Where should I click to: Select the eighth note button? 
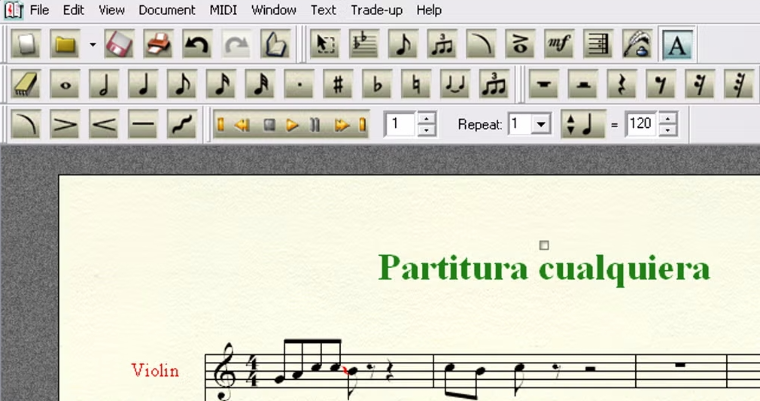pos(181,85)
